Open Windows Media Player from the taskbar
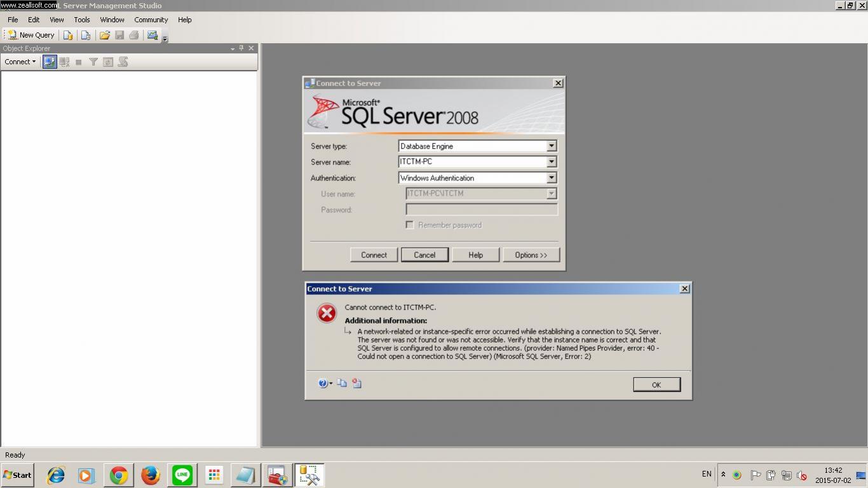This screenshot has width=868, height=488. [86, 475]
